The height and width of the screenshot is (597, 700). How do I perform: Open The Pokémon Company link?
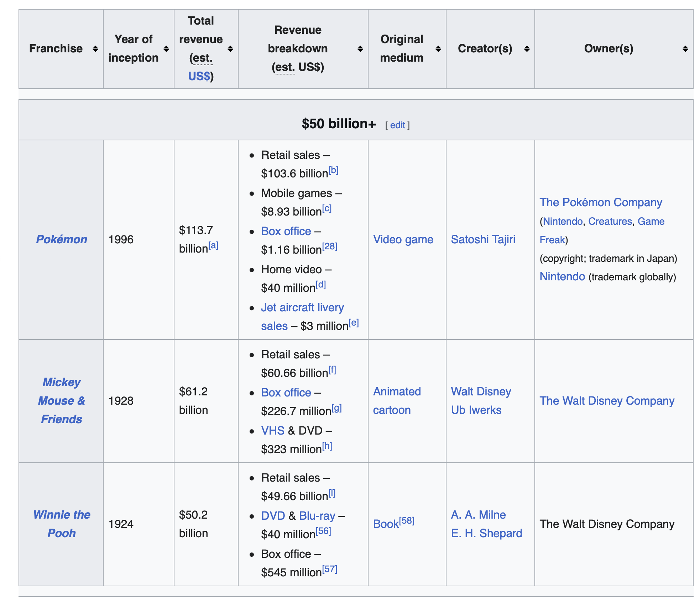[601, 202]
